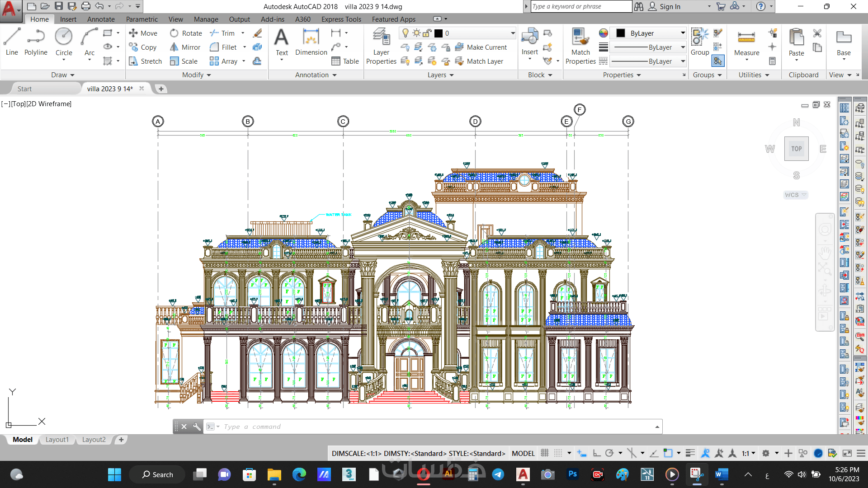Expand the Draw panel
Image resolution: width=868 pixels, height=488 pixels.
62,75
